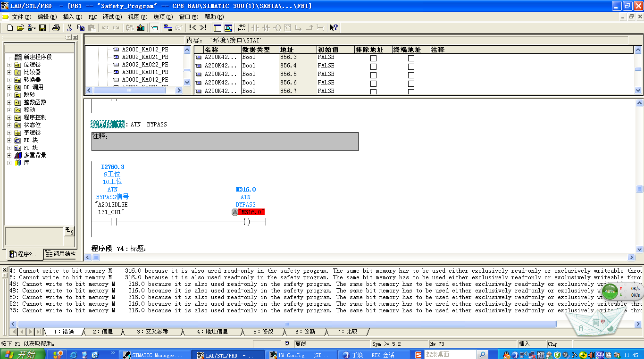Screen dimensions: 644x359
Task: Click the Windows 开始 start button
Action: tap(23, 354)
